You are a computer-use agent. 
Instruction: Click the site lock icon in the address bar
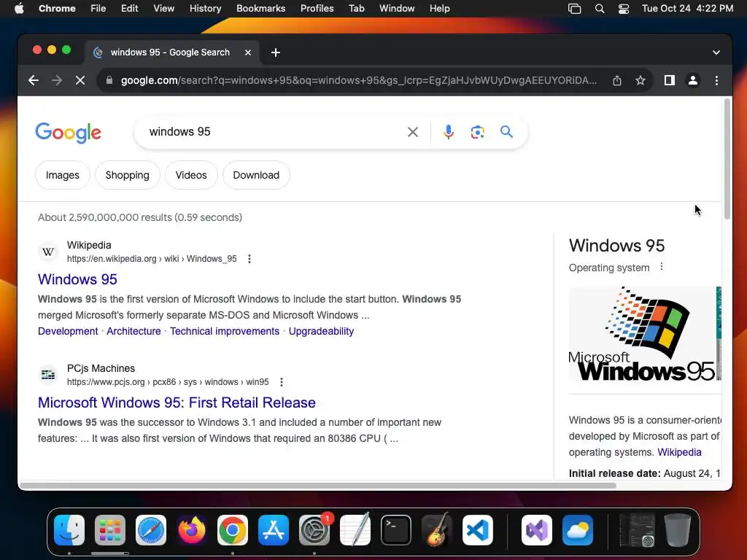109,80
